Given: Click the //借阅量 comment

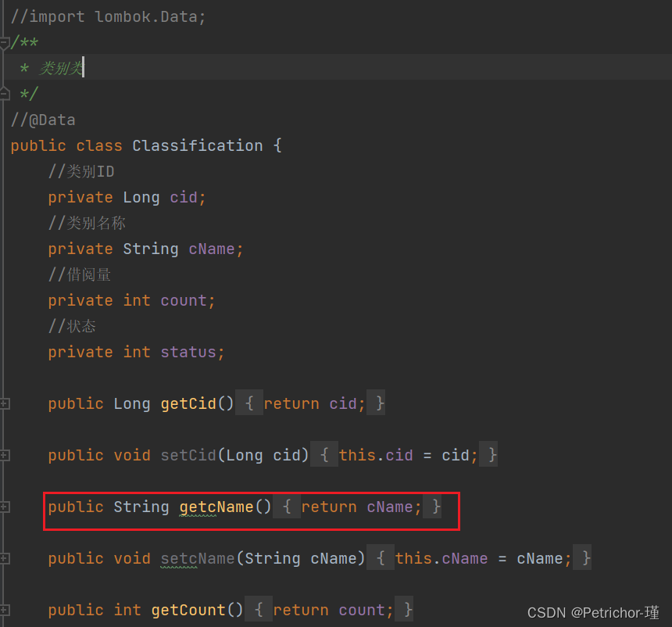Looking at the screenshot, I should (79, 274).
